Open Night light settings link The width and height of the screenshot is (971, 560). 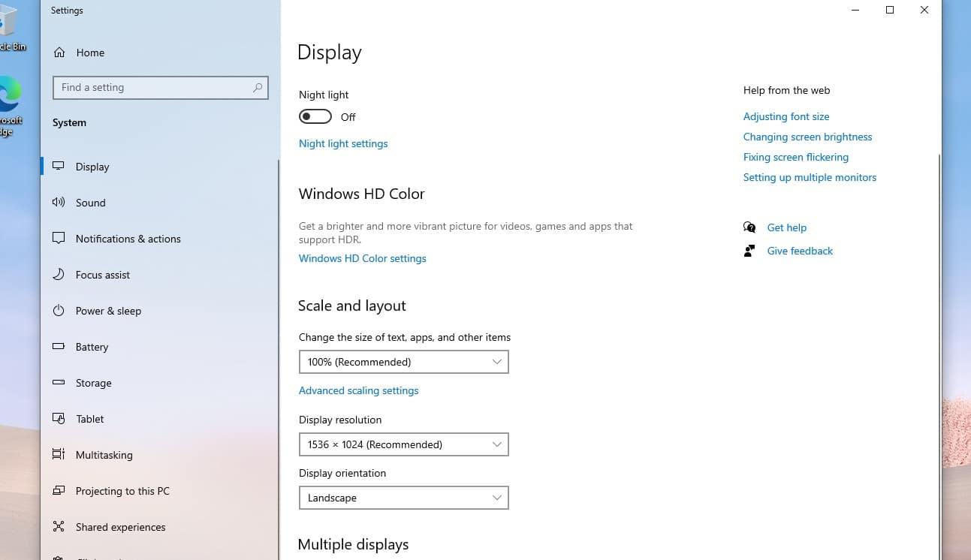(x=343, y=143)
